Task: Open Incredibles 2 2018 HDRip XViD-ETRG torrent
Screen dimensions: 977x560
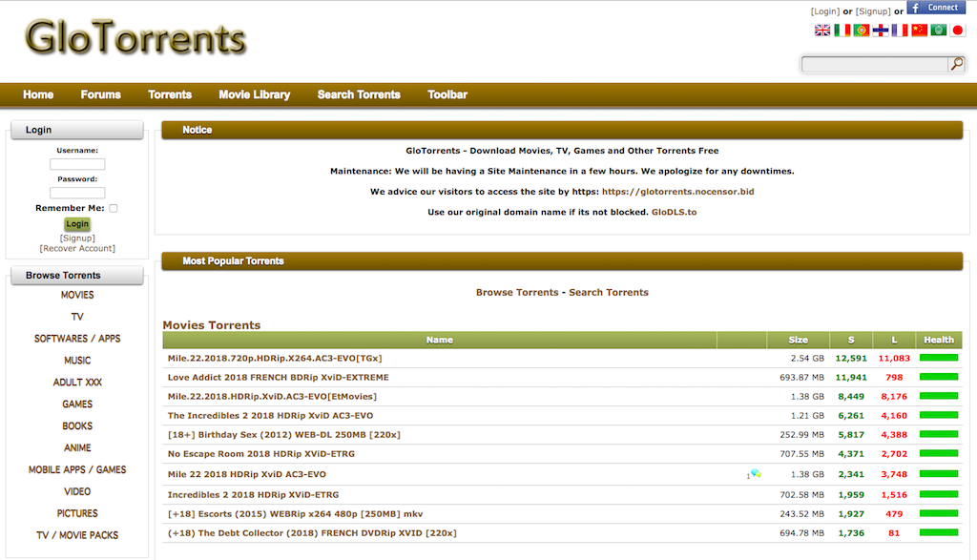Action: (x=253, y=494)
